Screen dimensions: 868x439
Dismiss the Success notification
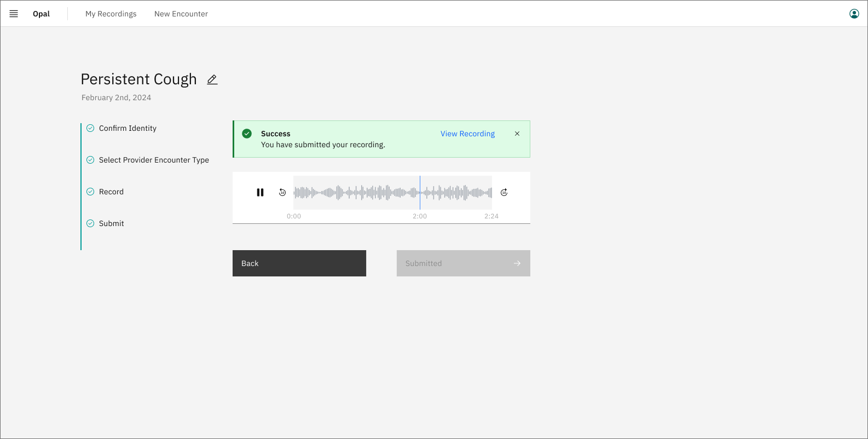517,134
